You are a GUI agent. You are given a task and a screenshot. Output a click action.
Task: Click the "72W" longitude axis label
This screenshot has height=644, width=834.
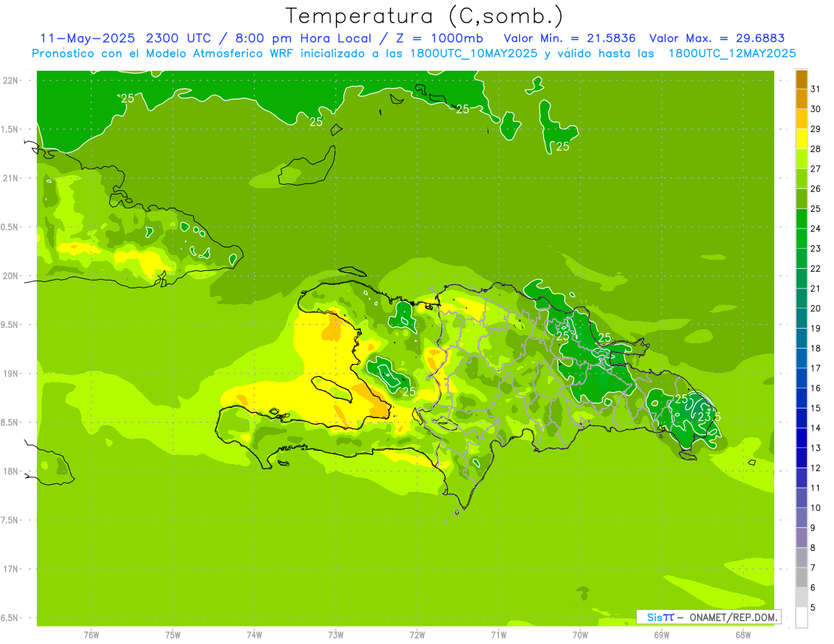(x=417, y=635)
